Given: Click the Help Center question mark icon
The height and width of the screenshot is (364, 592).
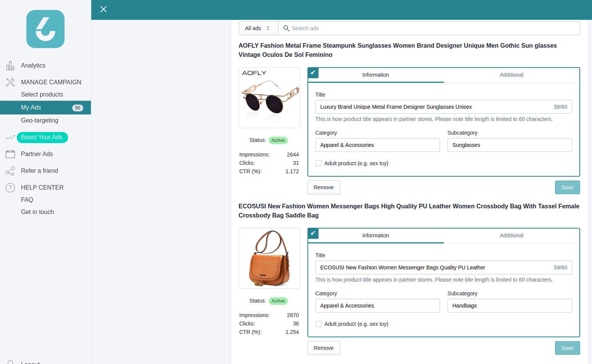Looking at the screenshot, I should pyautogui.click(x=10, y=188).
